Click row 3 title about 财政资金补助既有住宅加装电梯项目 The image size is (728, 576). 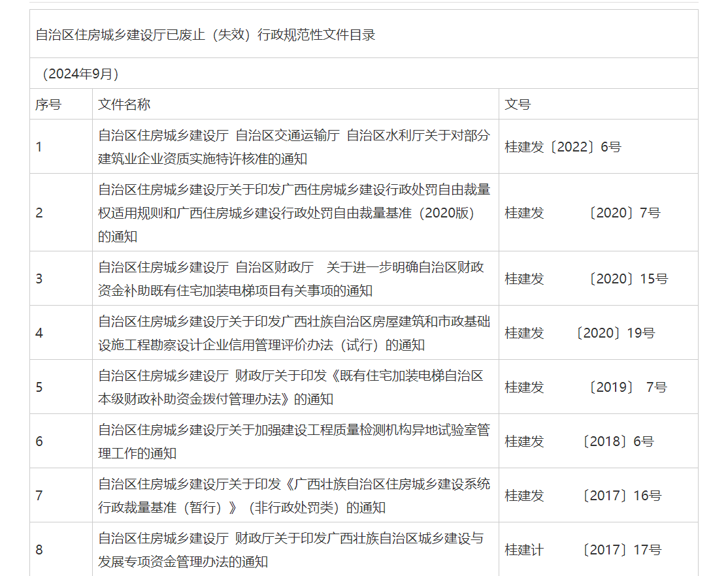(x=291, y=279)
